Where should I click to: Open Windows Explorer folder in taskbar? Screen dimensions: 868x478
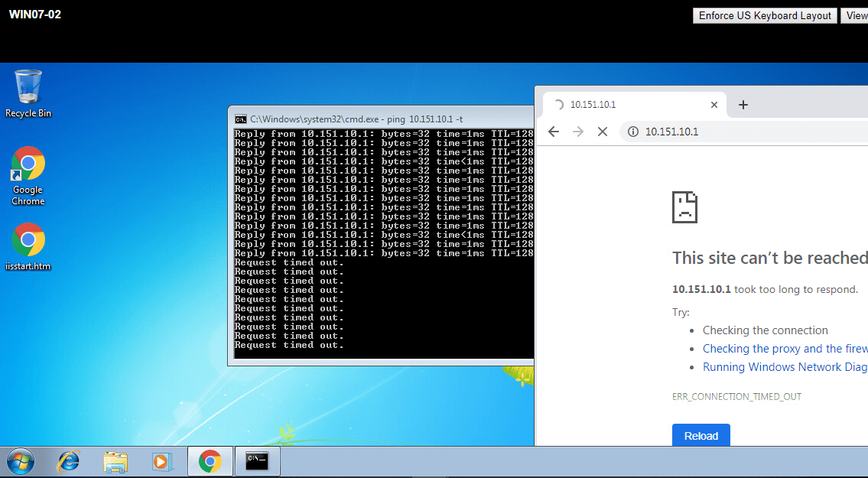[x=115, y=461]
